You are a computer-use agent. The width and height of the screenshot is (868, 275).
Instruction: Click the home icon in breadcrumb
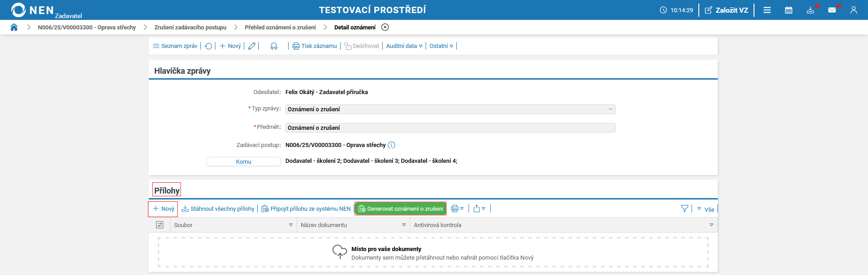(x=14, y=27)
